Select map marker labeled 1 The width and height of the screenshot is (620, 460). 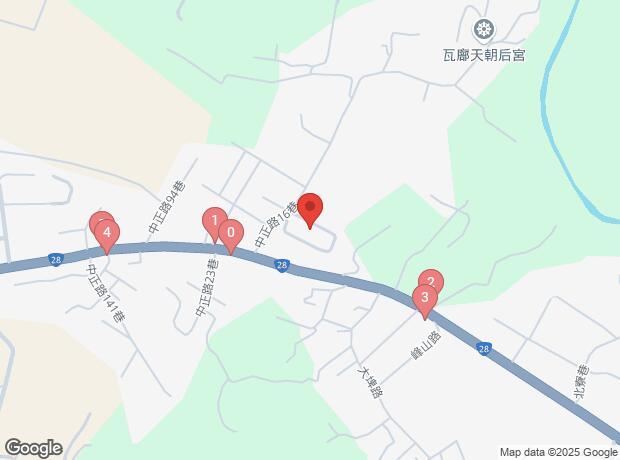tap(214, 224)
